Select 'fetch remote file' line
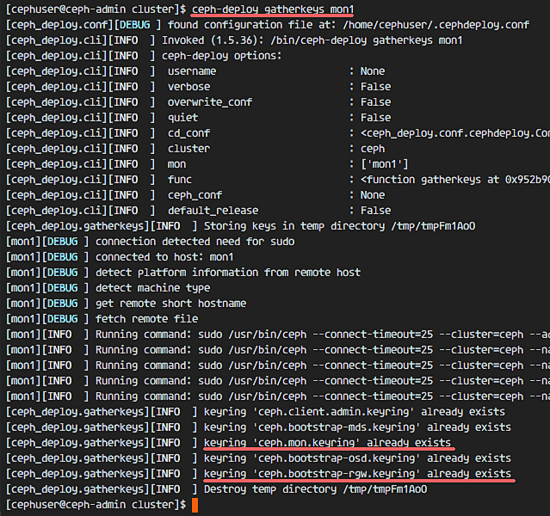 [147, 319]
